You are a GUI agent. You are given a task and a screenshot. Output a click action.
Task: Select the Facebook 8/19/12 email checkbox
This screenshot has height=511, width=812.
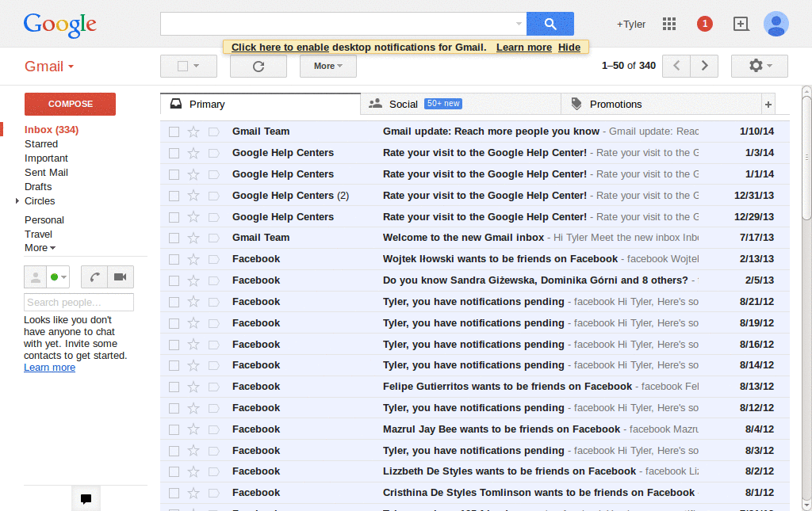point(174,323)
